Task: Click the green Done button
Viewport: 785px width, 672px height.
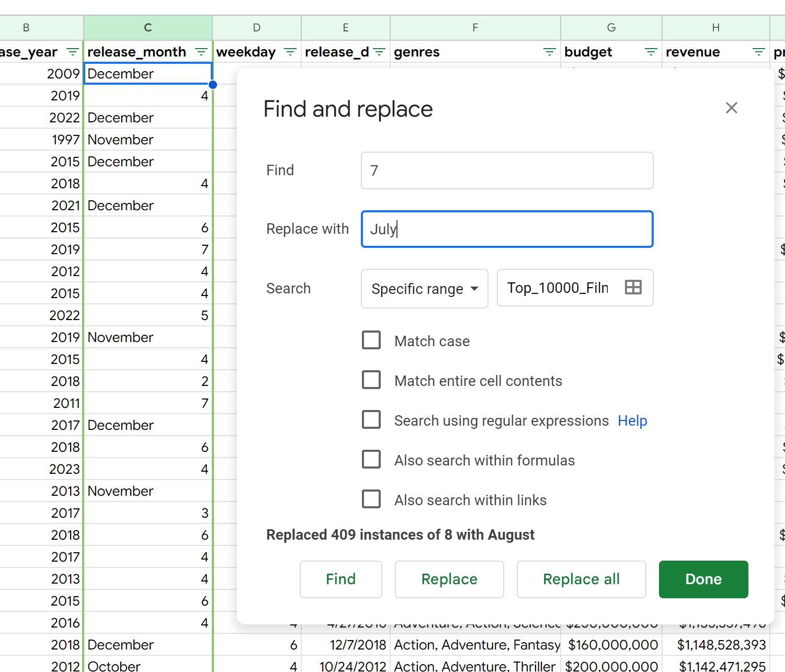Action: click(x=703, y=579)
